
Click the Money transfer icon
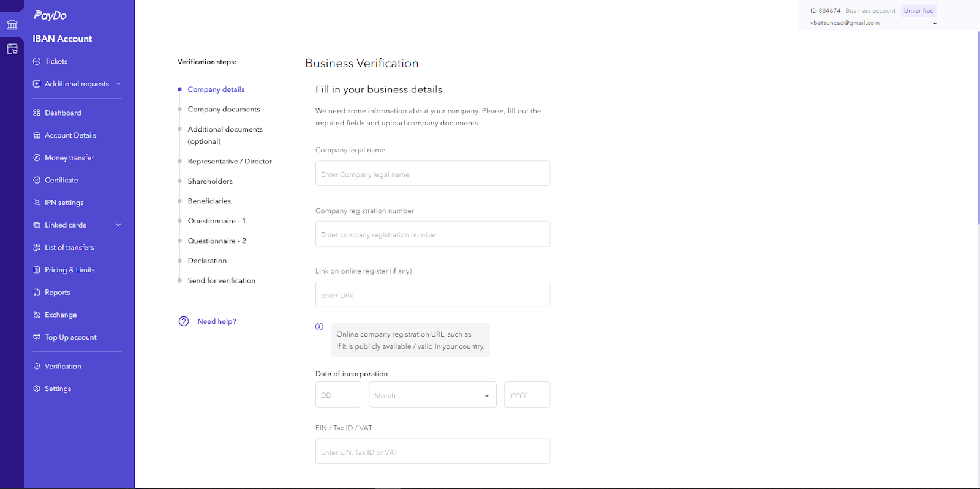click(x=37, y=158)
